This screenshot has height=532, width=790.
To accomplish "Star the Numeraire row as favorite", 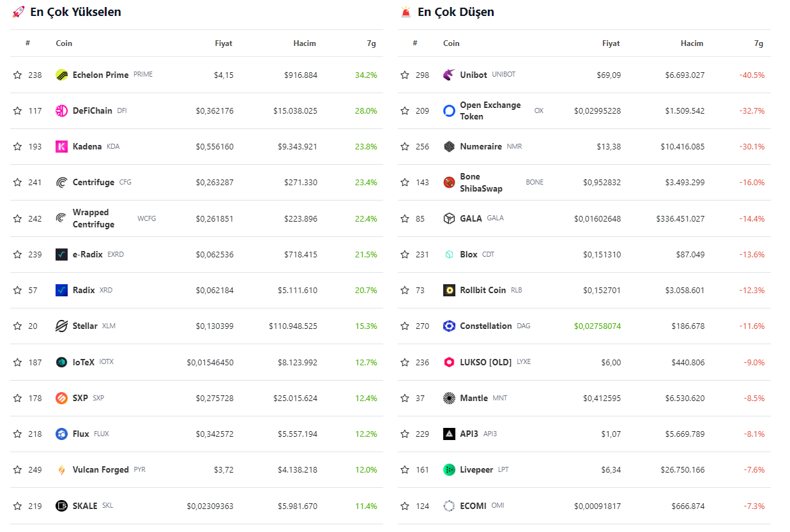I will point(405,146).
